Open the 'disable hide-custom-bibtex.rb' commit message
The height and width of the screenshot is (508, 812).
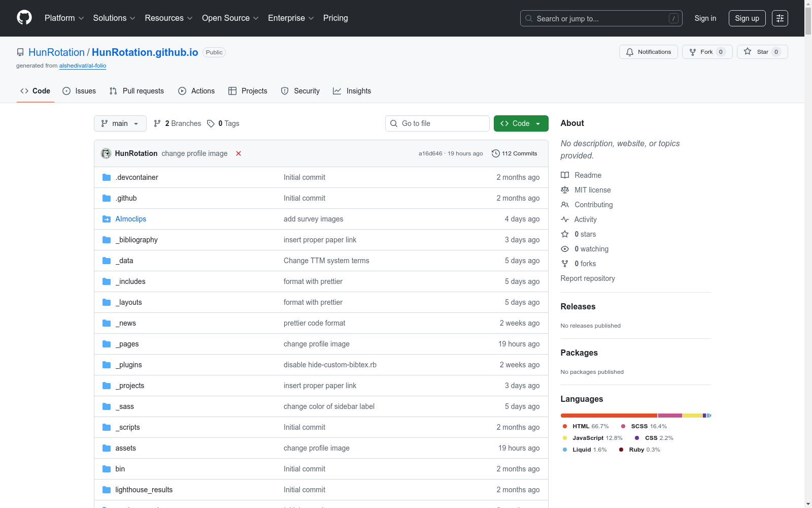[x=330, y=365]
